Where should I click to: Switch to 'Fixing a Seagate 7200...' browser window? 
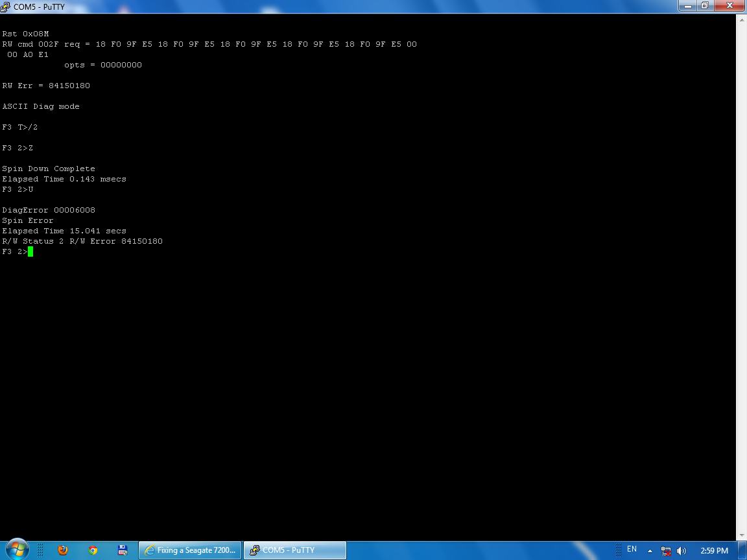coord(190,550)
